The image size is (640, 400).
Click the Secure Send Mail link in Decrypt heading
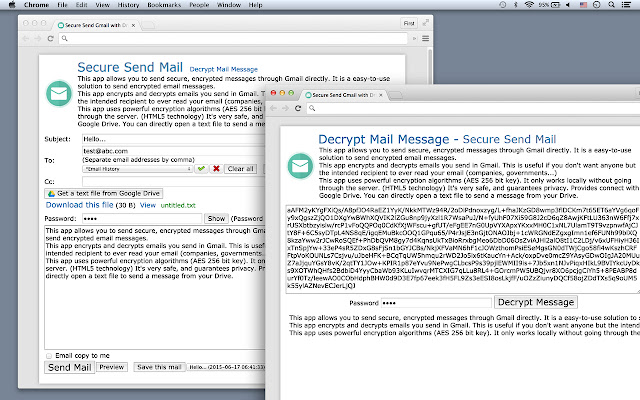(x=509, y=139)
